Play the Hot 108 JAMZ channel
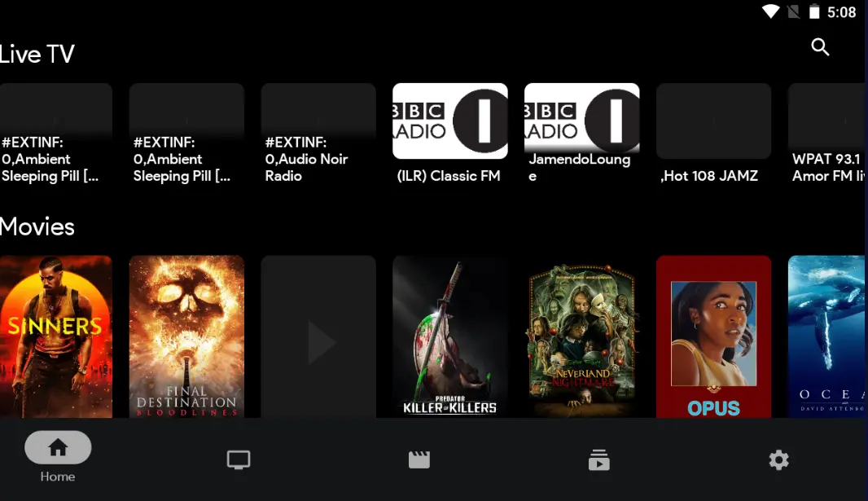 [x=713, y=134]
